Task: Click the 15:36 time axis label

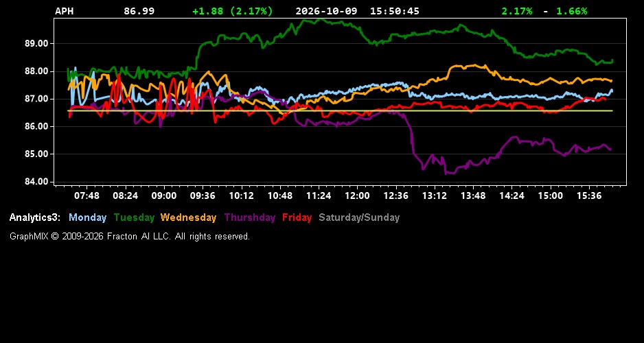Action: pyautogui.click(x=589, y=196)
